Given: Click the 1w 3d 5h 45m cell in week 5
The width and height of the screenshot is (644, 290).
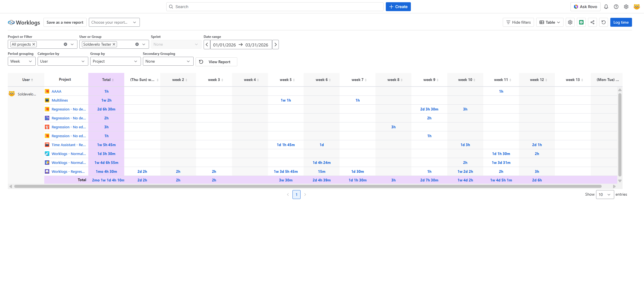Looking at the screenshot, I should tap(286, 171).
